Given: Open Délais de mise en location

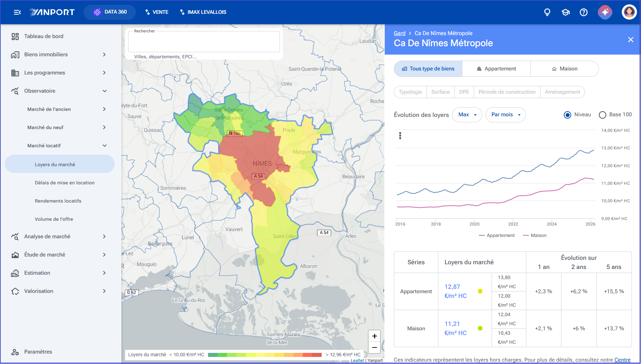Looking at the screenshot, I should point(65,183).
